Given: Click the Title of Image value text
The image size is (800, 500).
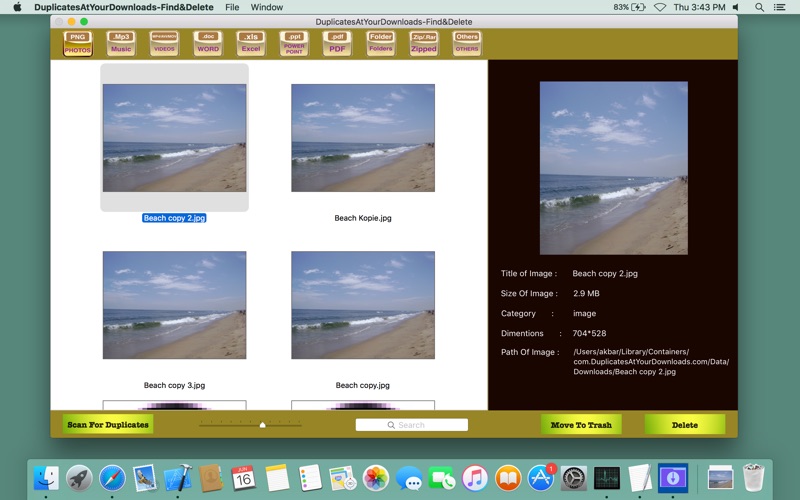Looking at the screenshot, I should 605,273.
